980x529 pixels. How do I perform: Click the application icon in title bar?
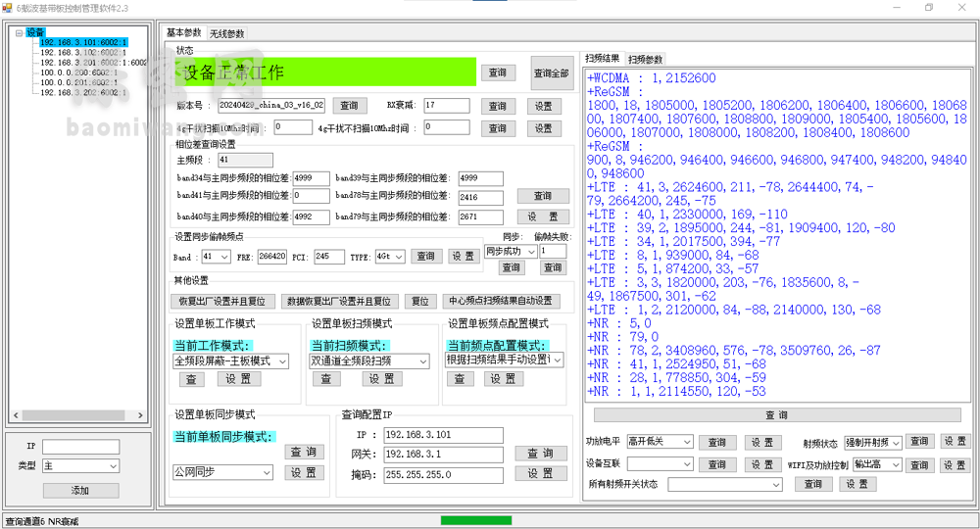[8, 8]
